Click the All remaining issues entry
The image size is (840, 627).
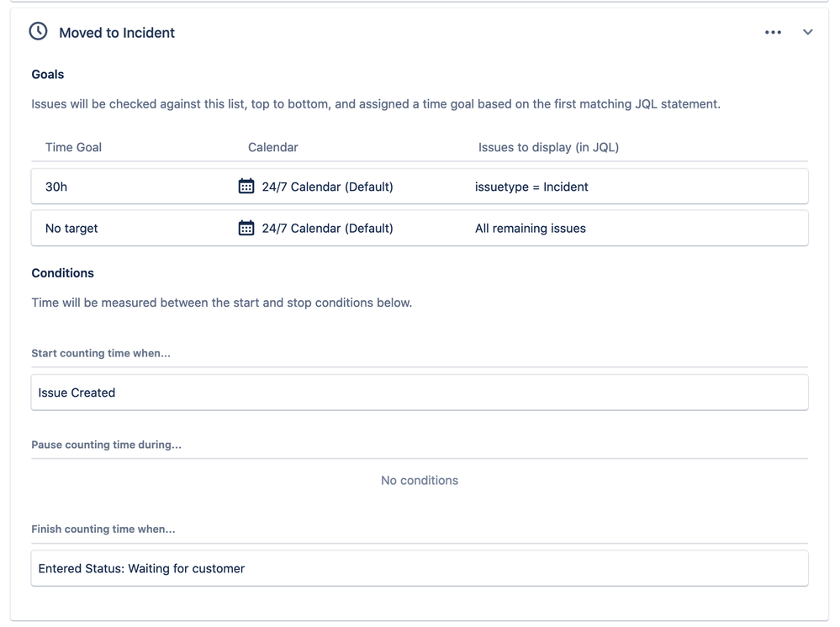tap(531, 228)
